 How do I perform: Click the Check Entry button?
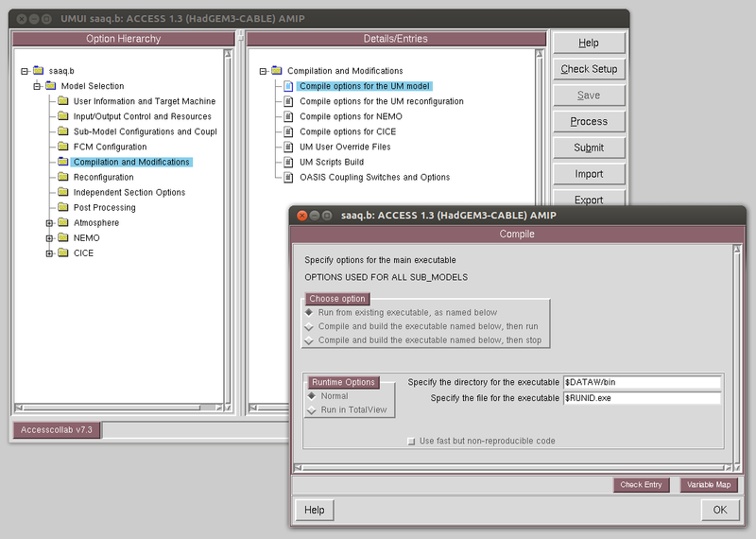click(x=642, y=484)
